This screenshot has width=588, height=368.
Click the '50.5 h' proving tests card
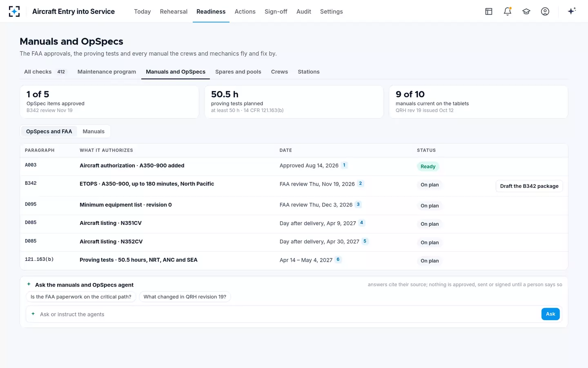(x=294, y=102)
